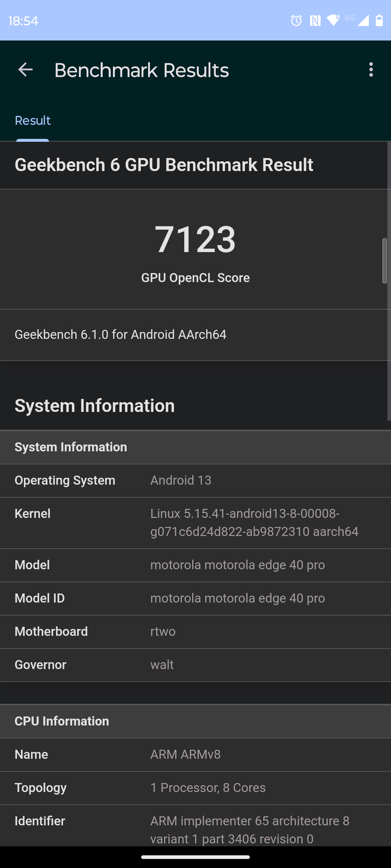
Task: Tap the NFC icon in status bar
Action: point(315,21)
